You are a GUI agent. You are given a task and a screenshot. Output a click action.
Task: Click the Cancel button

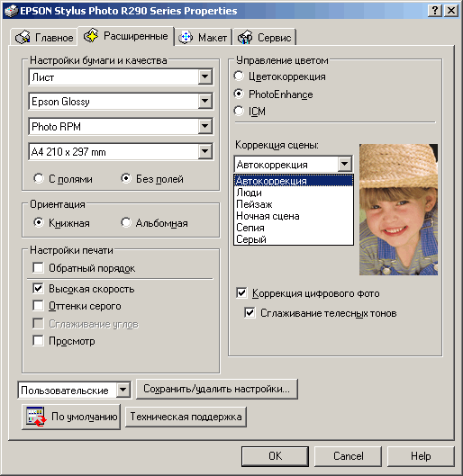(348, 456)
